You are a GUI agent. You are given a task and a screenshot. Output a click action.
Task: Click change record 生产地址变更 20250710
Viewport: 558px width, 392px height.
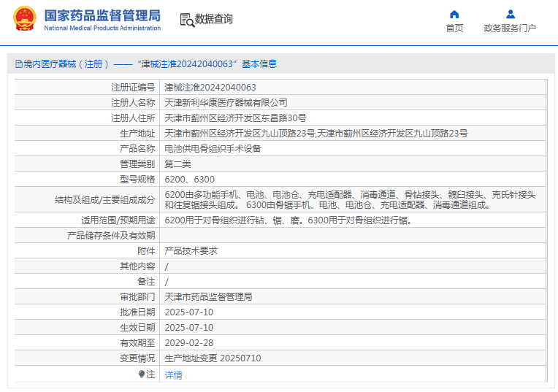tap(213, 358)
